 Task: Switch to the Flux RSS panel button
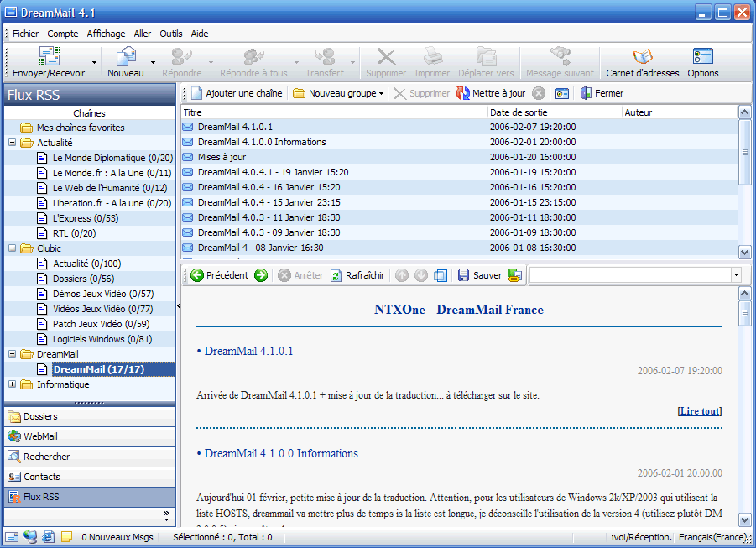point(90,497)
